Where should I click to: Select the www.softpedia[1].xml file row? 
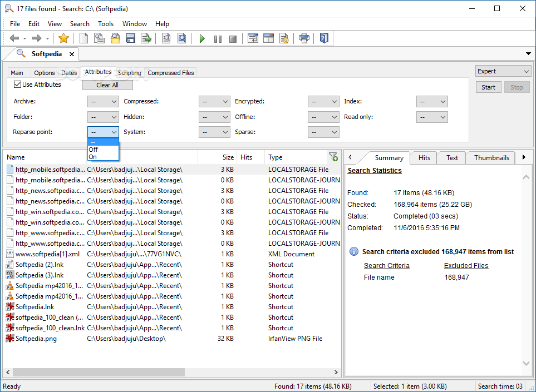click(173, 254)
